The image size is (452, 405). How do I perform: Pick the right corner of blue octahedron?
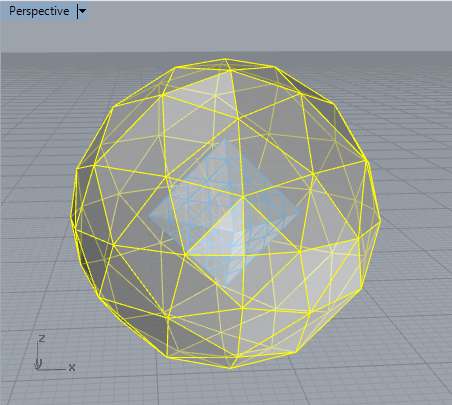tap(301, 212)
